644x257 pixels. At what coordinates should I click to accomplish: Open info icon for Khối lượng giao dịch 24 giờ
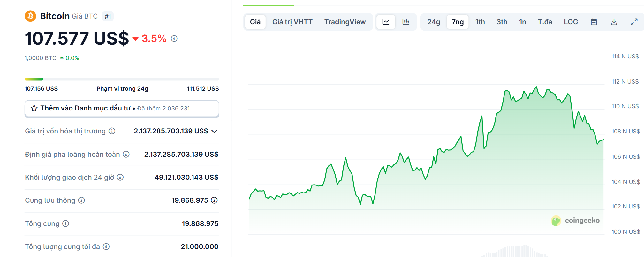[x=120, y=177]
